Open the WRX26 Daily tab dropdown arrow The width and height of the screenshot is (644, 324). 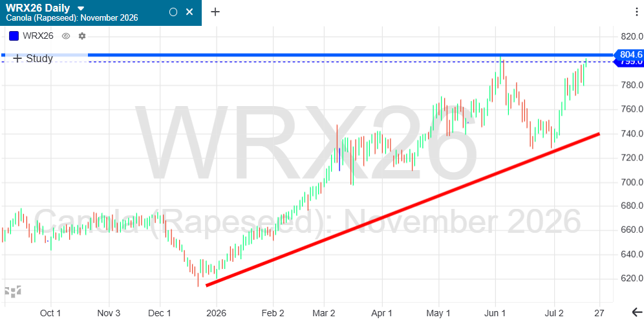[81, 8]
